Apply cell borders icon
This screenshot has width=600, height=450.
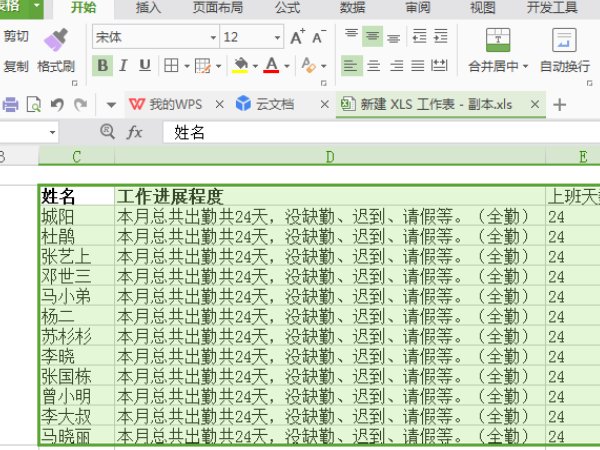171,65
